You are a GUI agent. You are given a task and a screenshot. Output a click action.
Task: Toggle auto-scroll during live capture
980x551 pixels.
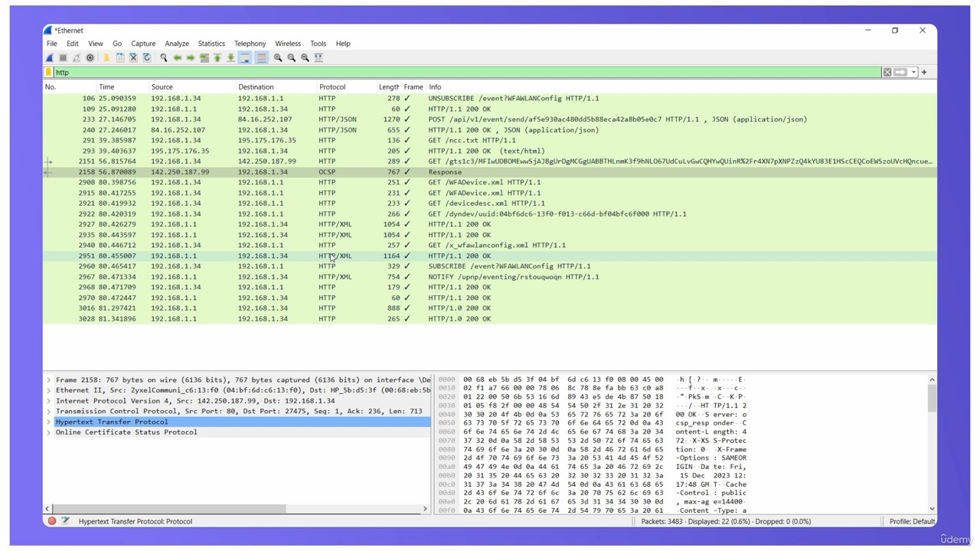pyautogui.click(x=245, y=57)
